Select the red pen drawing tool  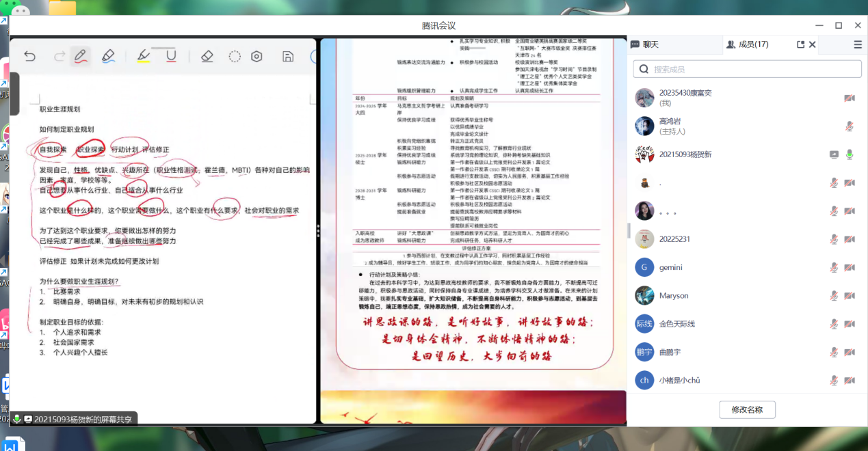click(x=81, y=56)
